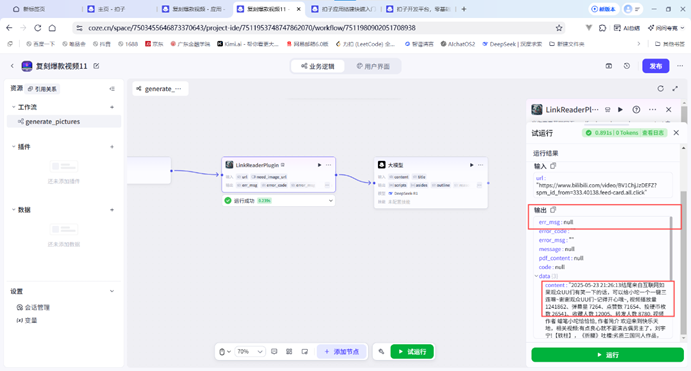
Task: Open LeetCode bookmark in bookmarks bar
Action: point(365,44)
